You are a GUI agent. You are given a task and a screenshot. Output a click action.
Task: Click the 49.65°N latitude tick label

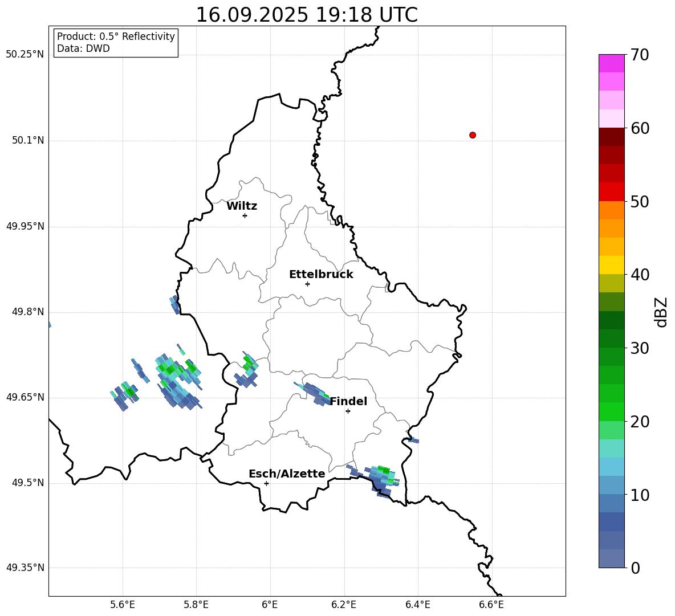pos(25,397)
